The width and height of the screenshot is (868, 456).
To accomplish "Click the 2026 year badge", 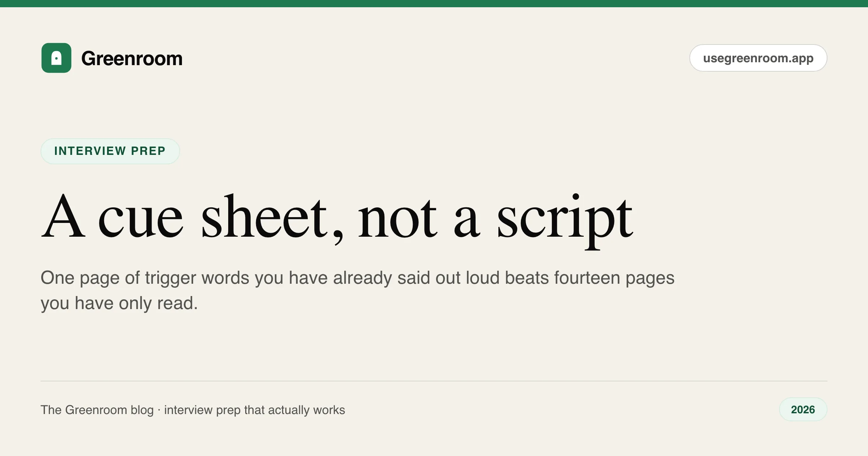I will click(x=803, y=409).
